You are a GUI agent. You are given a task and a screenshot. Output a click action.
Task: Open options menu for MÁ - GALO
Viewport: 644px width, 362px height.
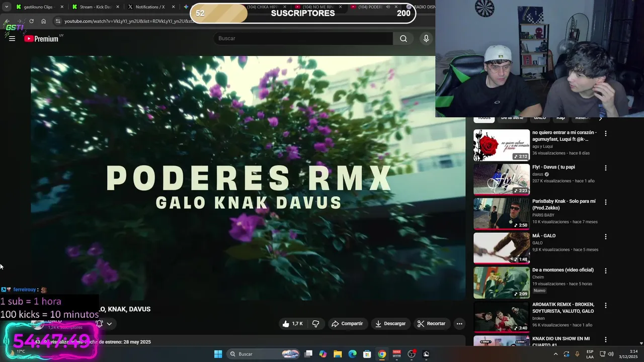click(606, 236)
